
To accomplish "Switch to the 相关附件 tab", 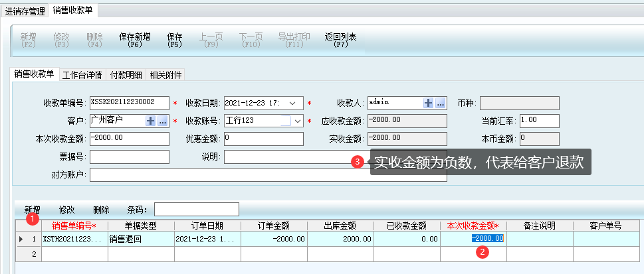I will click(165, 75).
